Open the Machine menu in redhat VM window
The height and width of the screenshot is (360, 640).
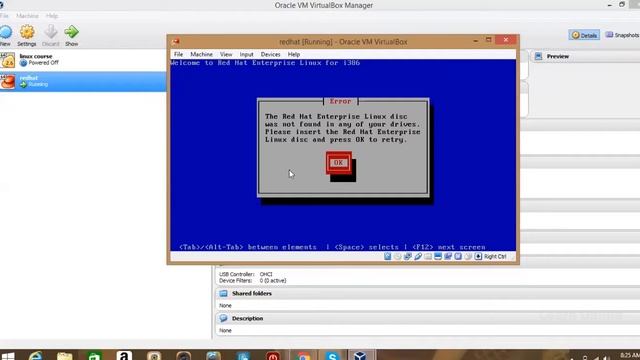201,54
